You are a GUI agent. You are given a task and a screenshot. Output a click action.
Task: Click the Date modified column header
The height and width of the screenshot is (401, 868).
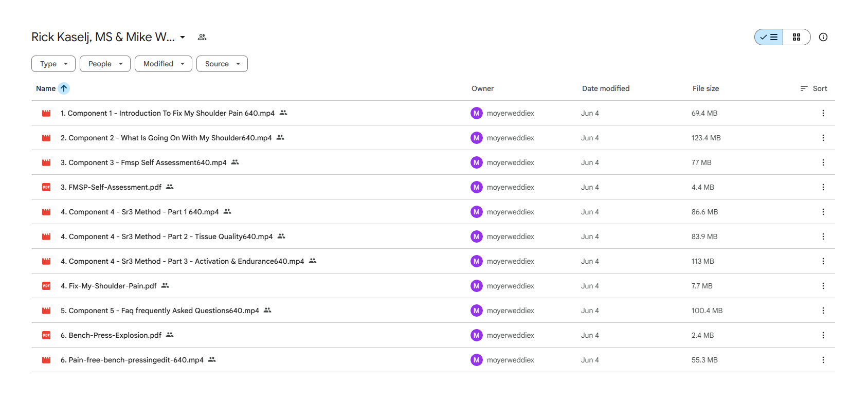tap(606, 88)
